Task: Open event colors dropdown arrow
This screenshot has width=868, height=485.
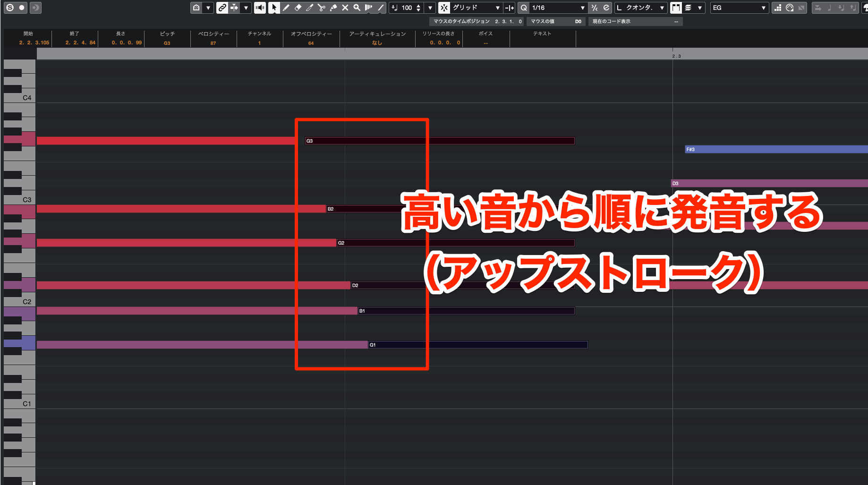Action: click(700, 8)
